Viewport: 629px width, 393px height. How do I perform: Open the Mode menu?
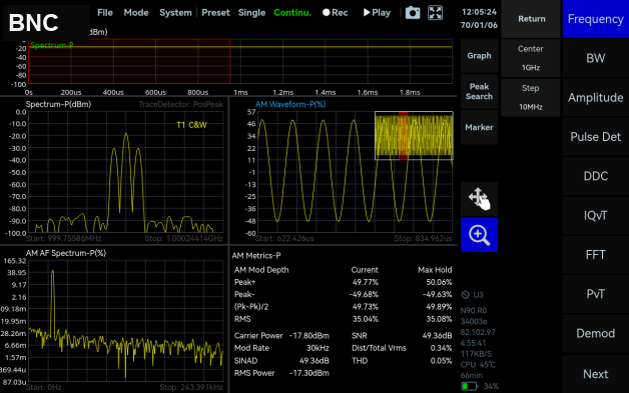coord(136,12)
